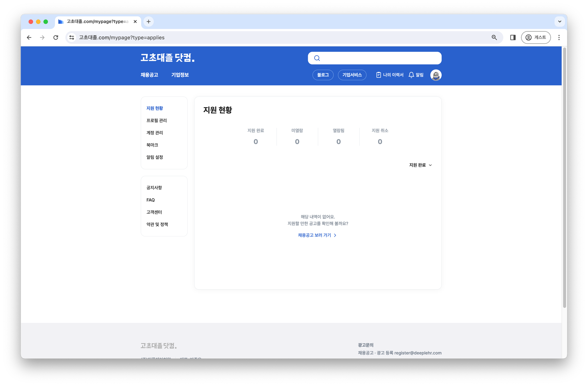Open the site information icon in address bar
588x386 pixels.
click(72, 38)
